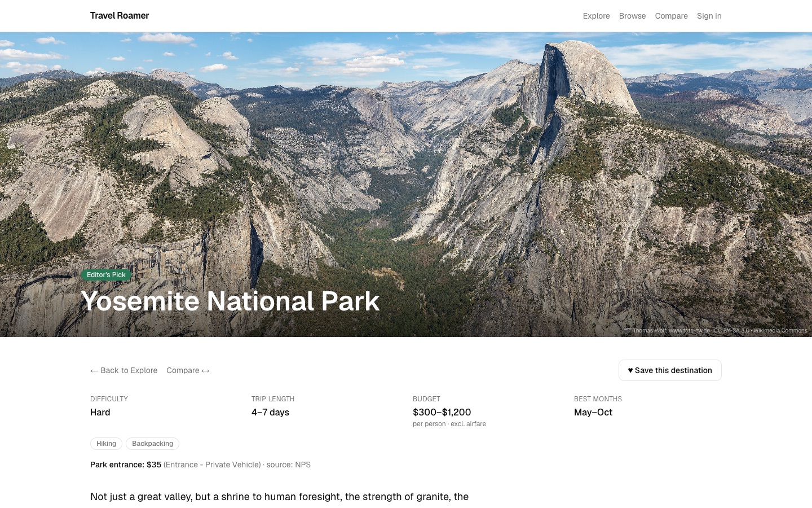Open Browse in the top navigation
Image resolution: width=812 pixels, height=508 pixels.
(x=632, y=16)
